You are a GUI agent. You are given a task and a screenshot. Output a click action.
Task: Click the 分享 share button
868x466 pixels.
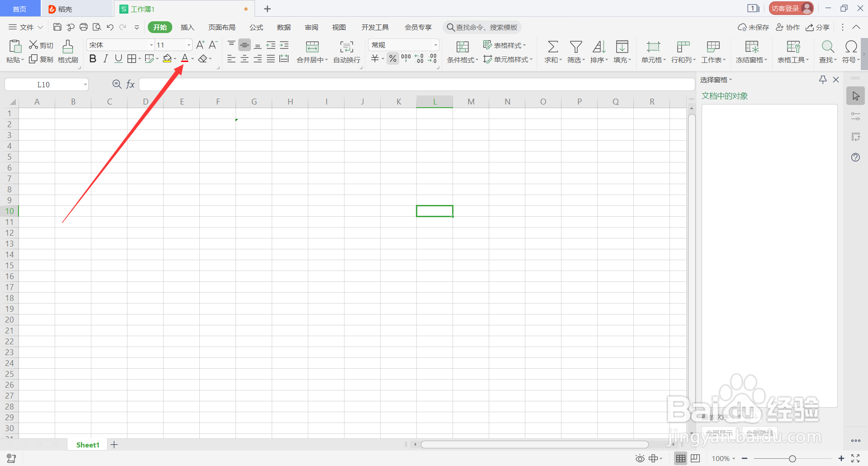(818, 27)
